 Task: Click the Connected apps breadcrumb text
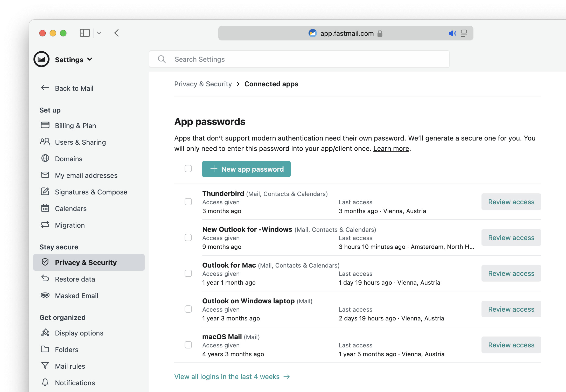pos(271,84)
